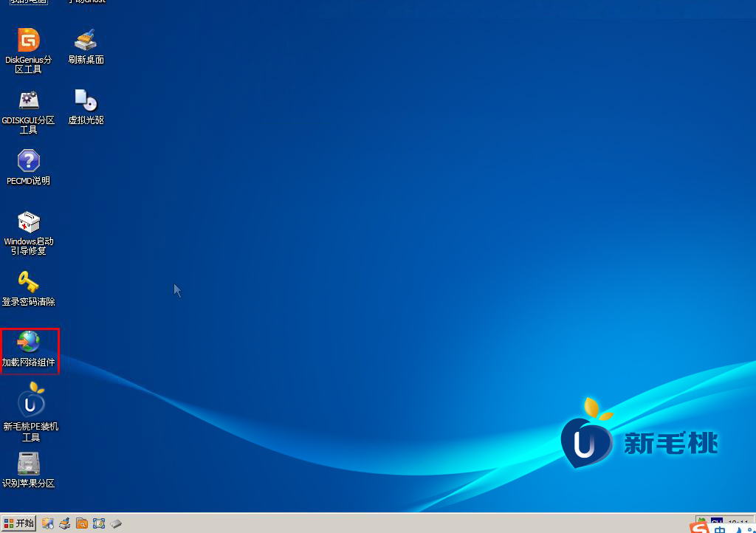
Task: Toggle the 中 Chinese input mode indicator
Action: (x=720, y=529)
